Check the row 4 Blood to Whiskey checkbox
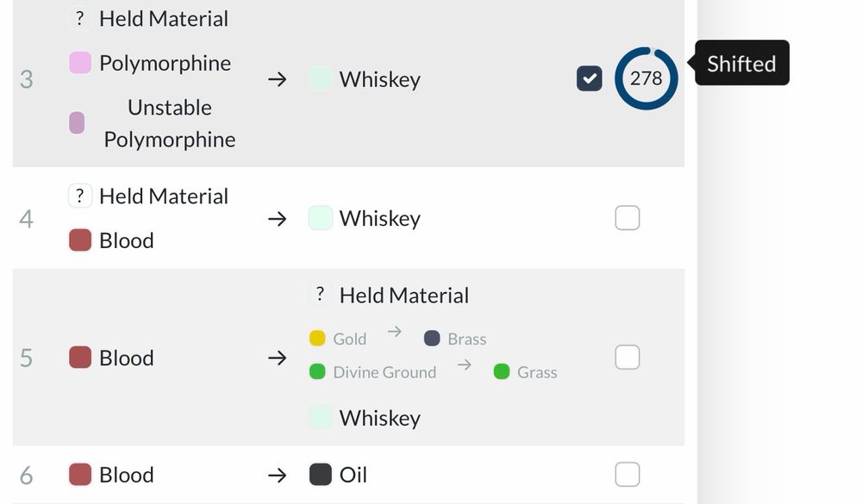 [x=628, y=218]
